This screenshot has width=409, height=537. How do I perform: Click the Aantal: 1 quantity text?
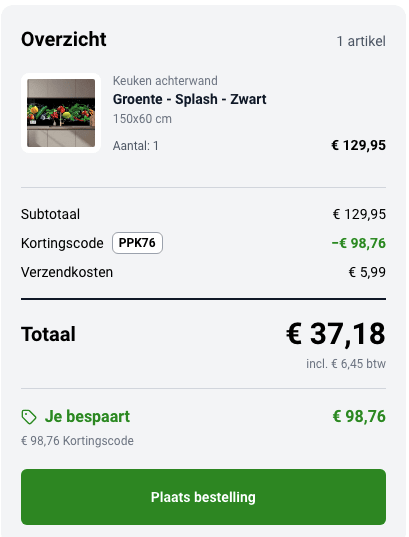136,146
